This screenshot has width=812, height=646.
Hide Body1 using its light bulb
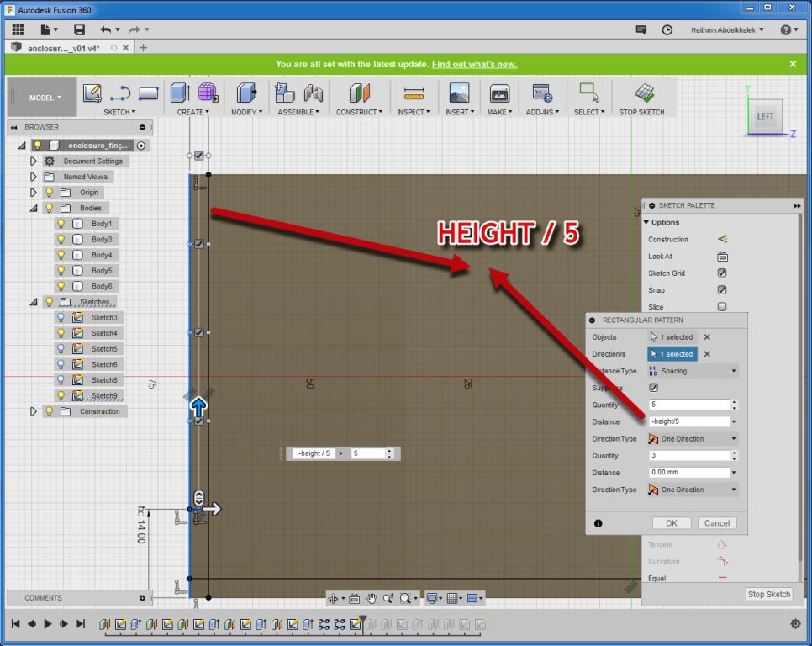pyautogui.click(x=61, y=223)
